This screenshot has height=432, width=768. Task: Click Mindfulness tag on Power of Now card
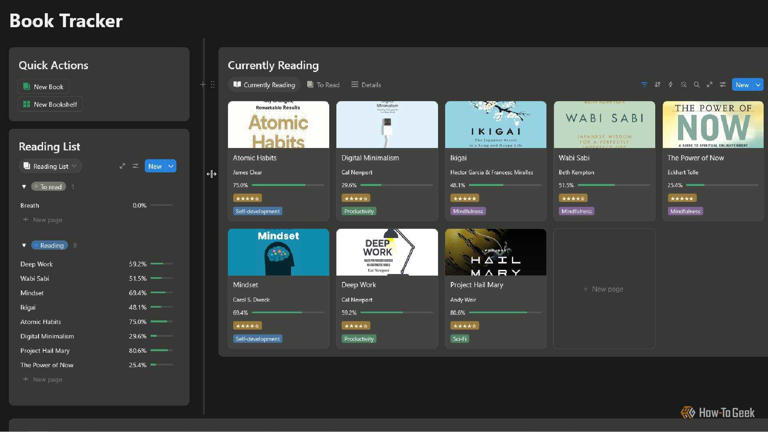(685, 211)
